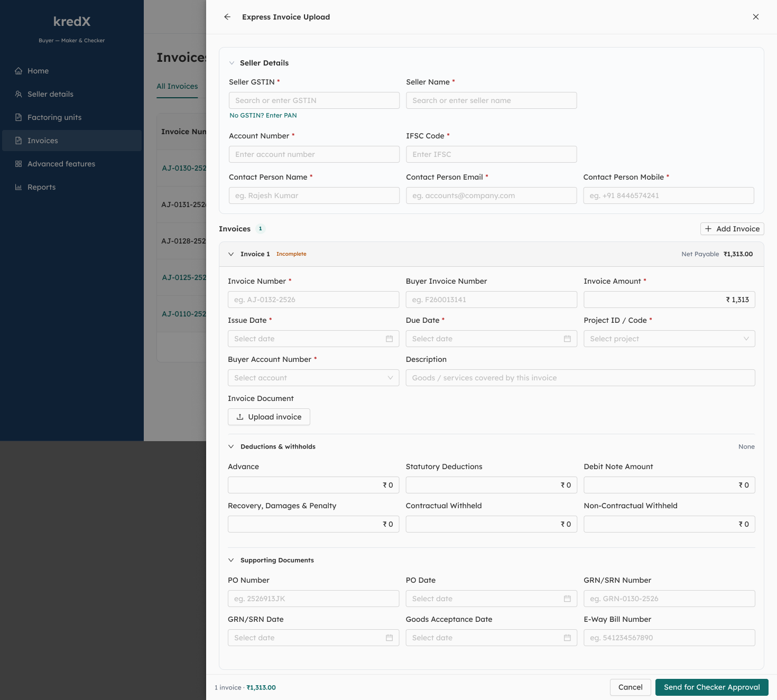Open calendar icon in Due Date field
The image size is (777, 700).
(x=567, y=339)
